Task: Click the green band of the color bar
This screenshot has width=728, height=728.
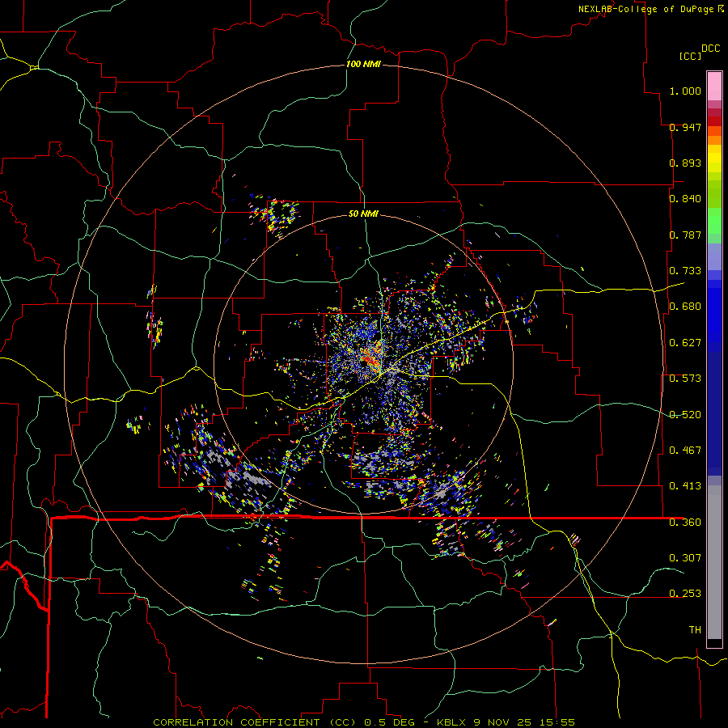Action: (714, 221)
